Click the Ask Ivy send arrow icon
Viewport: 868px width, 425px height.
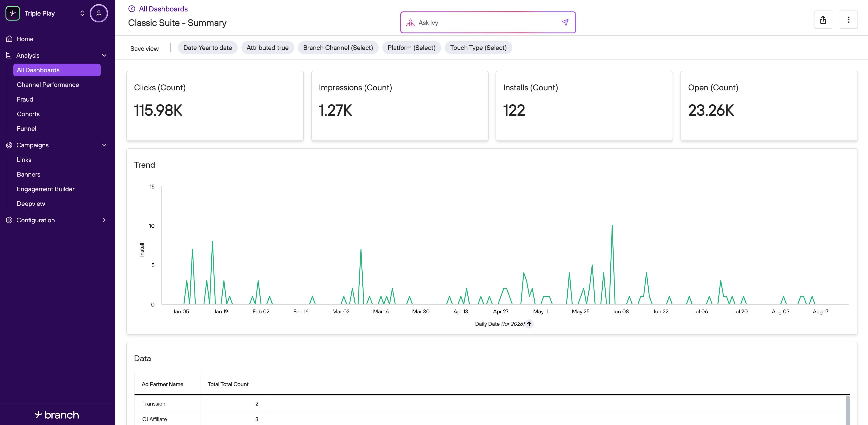565,23
